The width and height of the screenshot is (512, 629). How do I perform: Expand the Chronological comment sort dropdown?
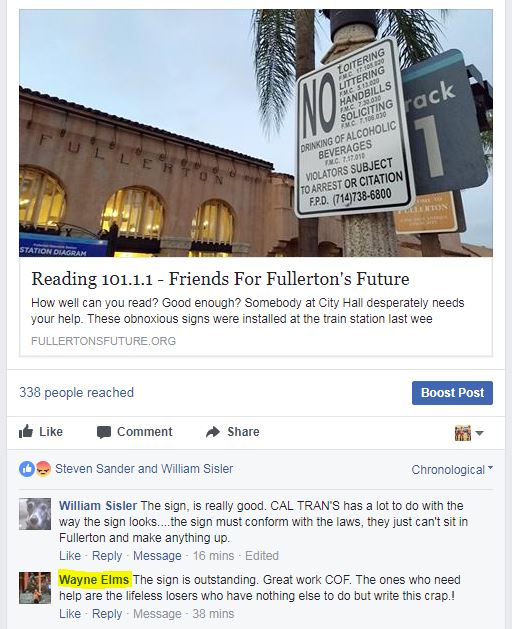click(452, 469)
